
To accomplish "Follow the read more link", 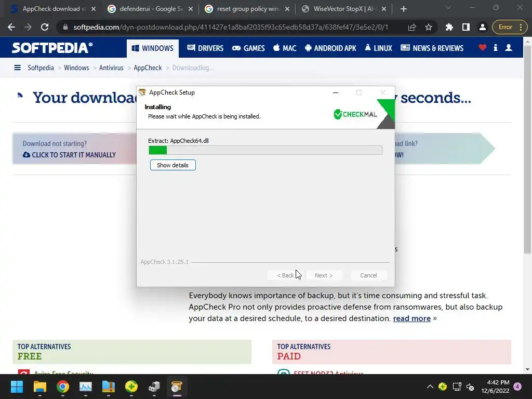I will click(411, 318).
